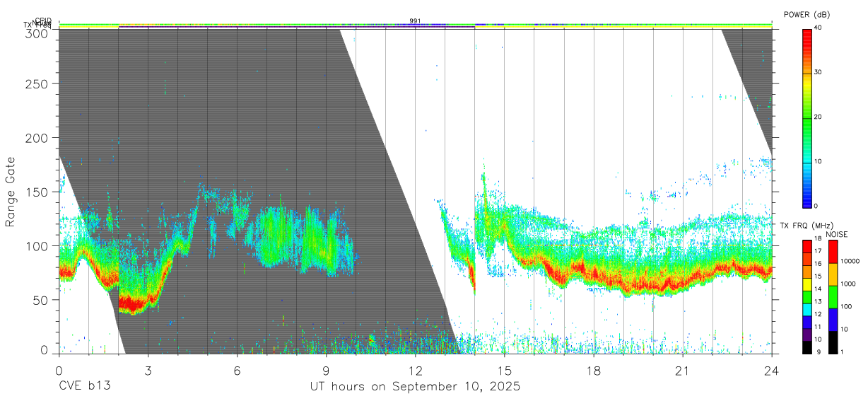Select the 24 hour label on the UT axis
The width and height of the screenshot is (868, 401).
pos(772,371)
